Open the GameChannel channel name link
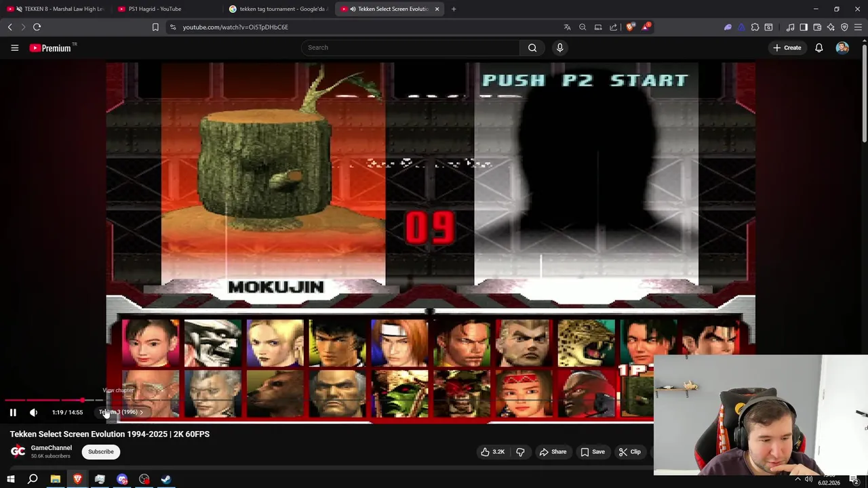The height and width of the screenshot is (488, 868). click(x=51, y=448)
